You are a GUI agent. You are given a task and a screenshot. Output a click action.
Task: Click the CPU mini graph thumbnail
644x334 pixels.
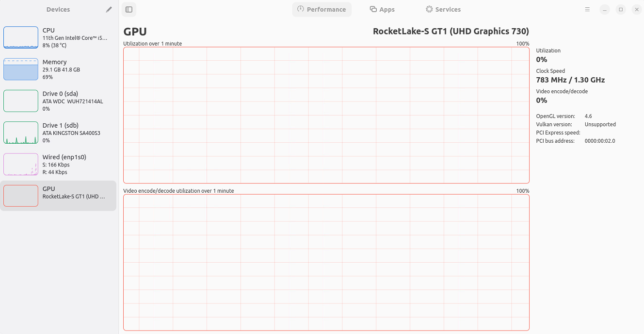[x=21, y=37]
